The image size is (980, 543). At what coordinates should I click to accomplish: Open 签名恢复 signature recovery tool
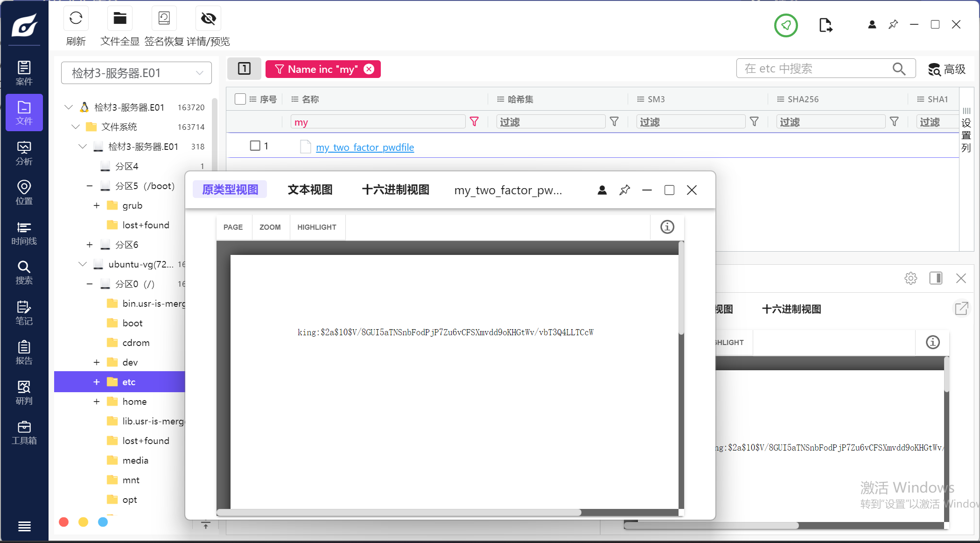coord(164,19)
